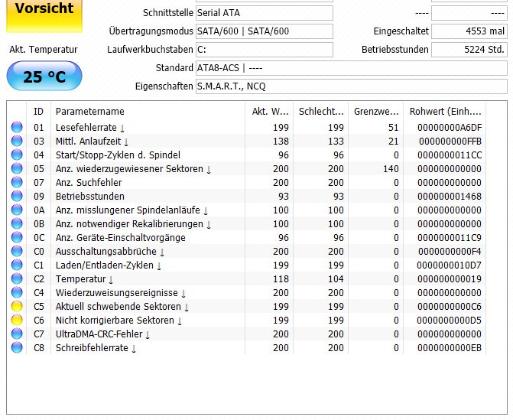The image size is (513, 420).
Task: Select the Wiederzuweisungsereignisse parameter name
Action: pos(117,292)
